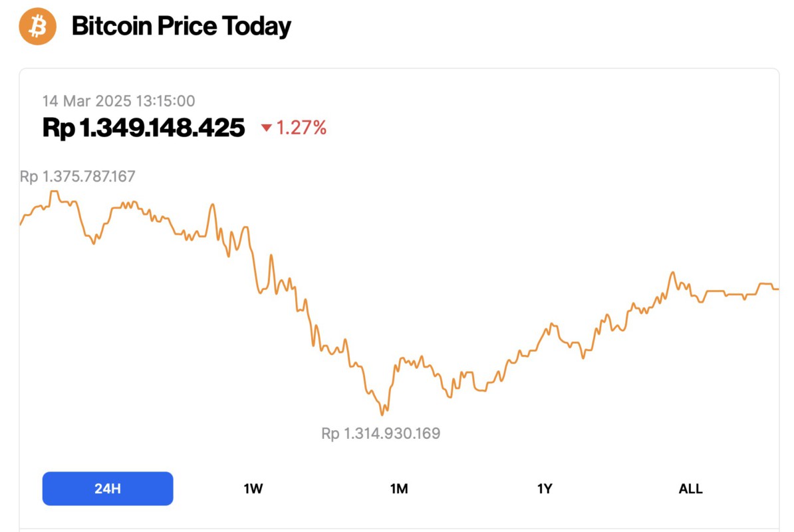Toggle the 24H time range on
This screenshot has width=794, height=532.
click(x=107, y=488)
